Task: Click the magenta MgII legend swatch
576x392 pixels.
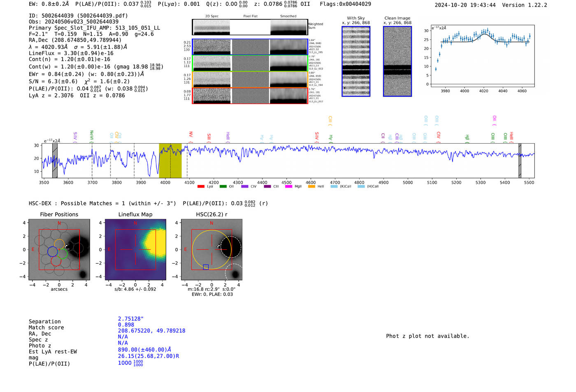Action: click(x=288, y=186)
